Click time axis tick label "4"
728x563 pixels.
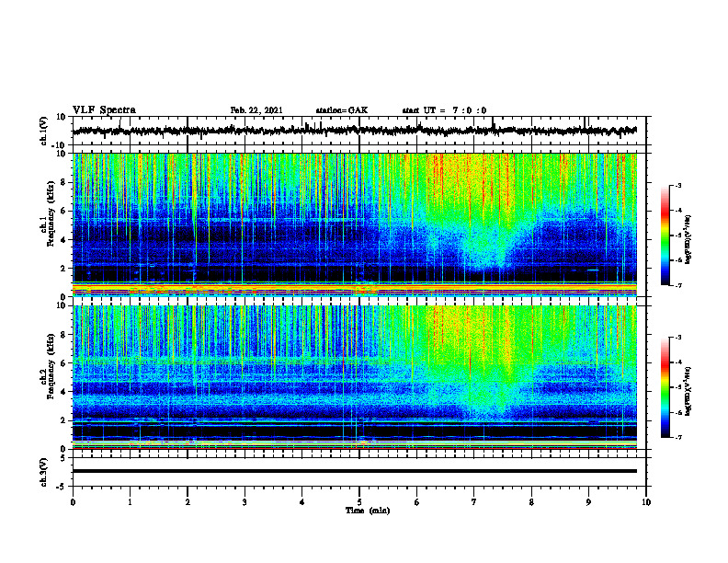point(302,502)
